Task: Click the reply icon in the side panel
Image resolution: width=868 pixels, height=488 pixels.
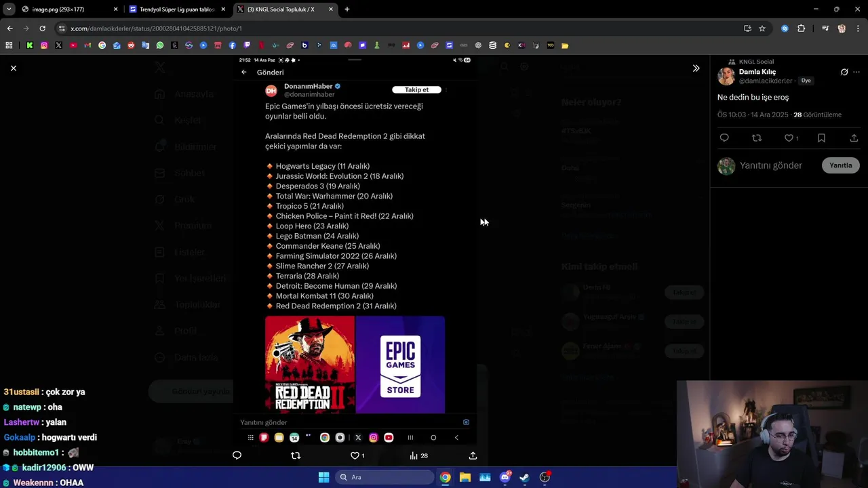Action: 724,138
